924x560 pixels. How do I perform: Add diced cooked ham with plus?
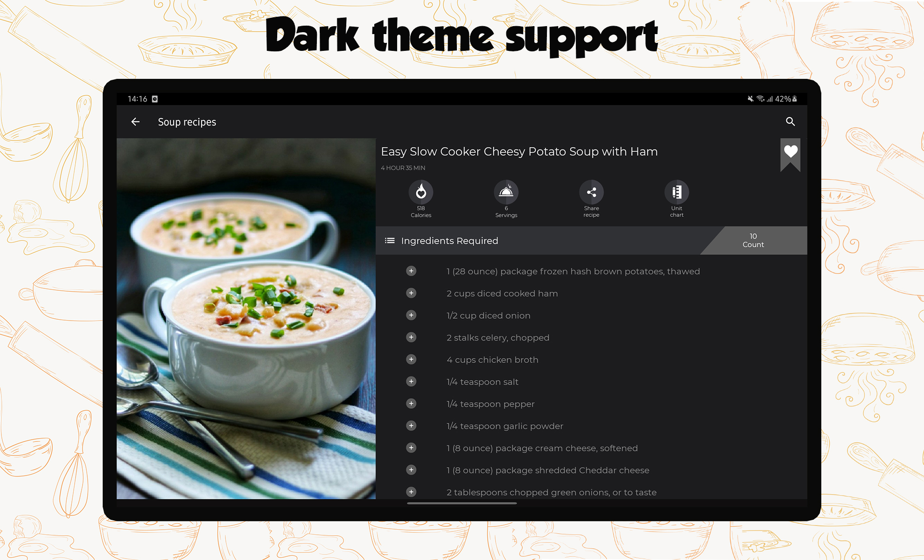tap(411, 293)
